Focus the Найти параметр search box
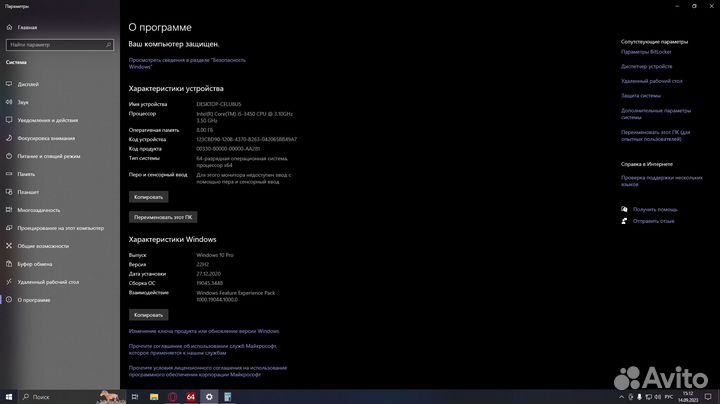720x404 pixels. [x=60, y=45]
